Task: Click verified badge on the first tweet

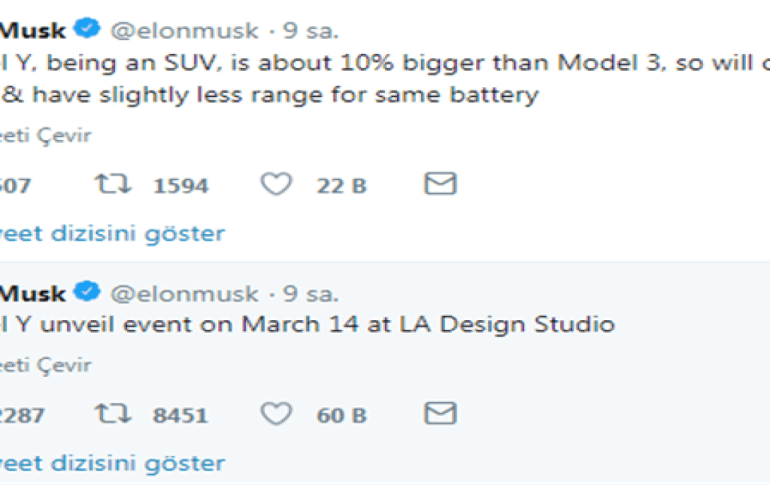Action: click(87, 31)
